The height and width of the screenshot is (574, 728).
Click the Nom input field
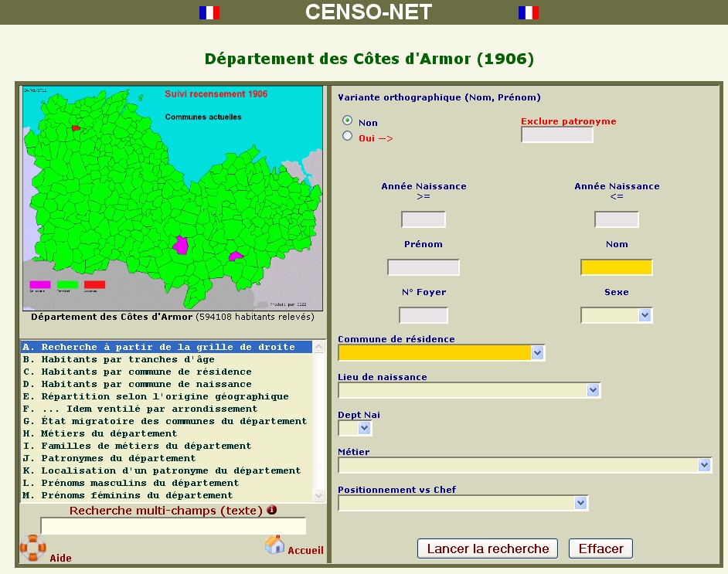click(x=616, y=267)
